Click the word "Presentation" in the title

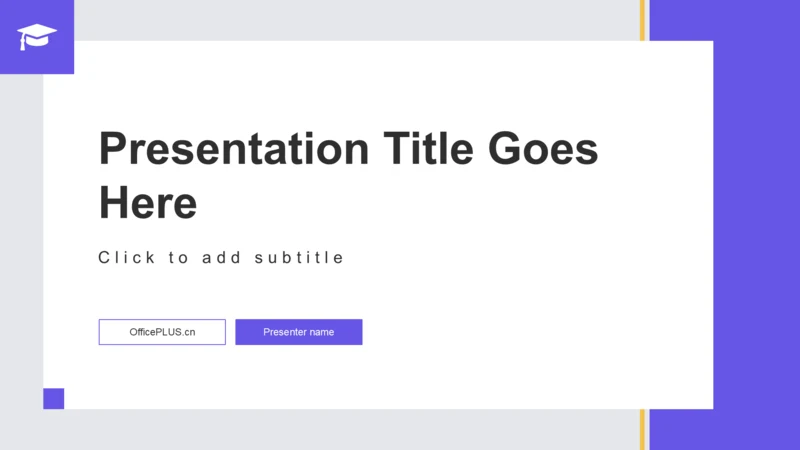coord(233,150)
